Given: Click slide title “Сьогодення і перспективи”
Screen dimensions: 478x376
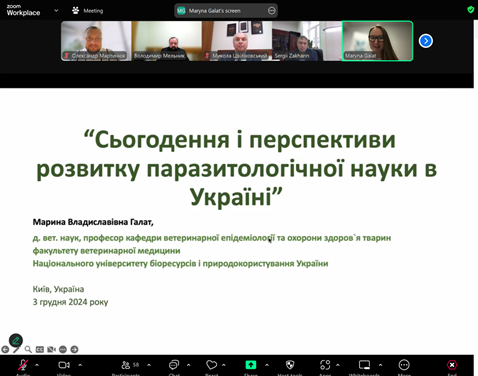Looking at the screenshot, I should click(x=239, y=139).
